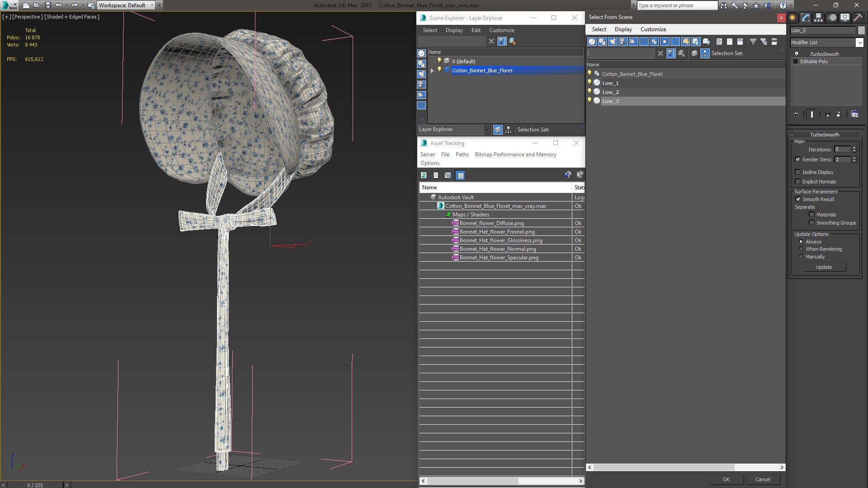Enable the Isoline Display checkbox
868x488 pixels.
click(x=797, y=172)
